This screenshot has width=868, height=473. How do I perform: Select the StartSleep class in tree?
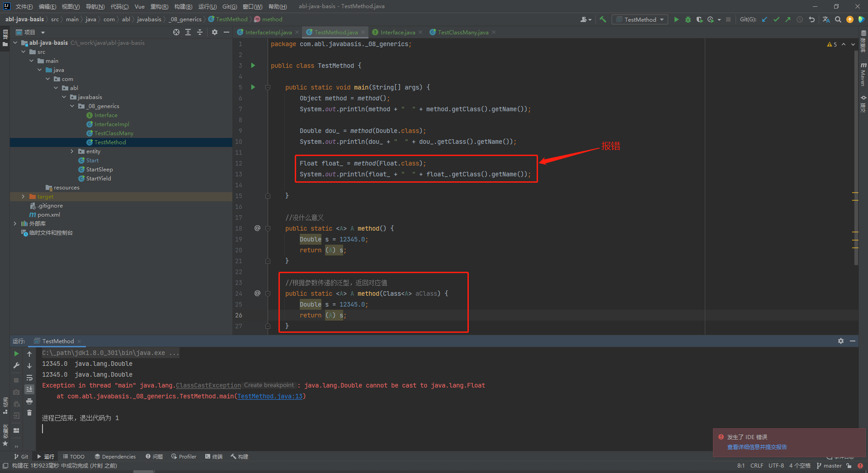pyautogui.click(x=99, y=170)
